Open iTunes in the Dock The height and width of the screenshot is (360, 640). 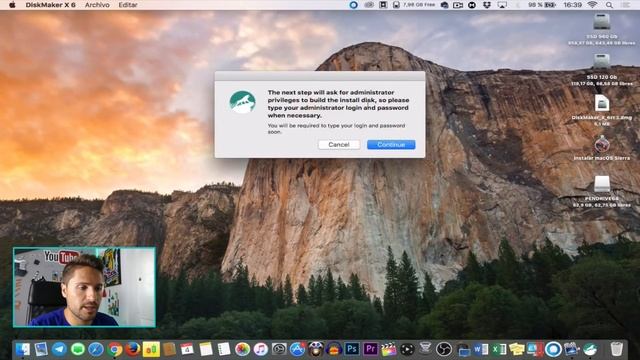click(x=260, y=349)
